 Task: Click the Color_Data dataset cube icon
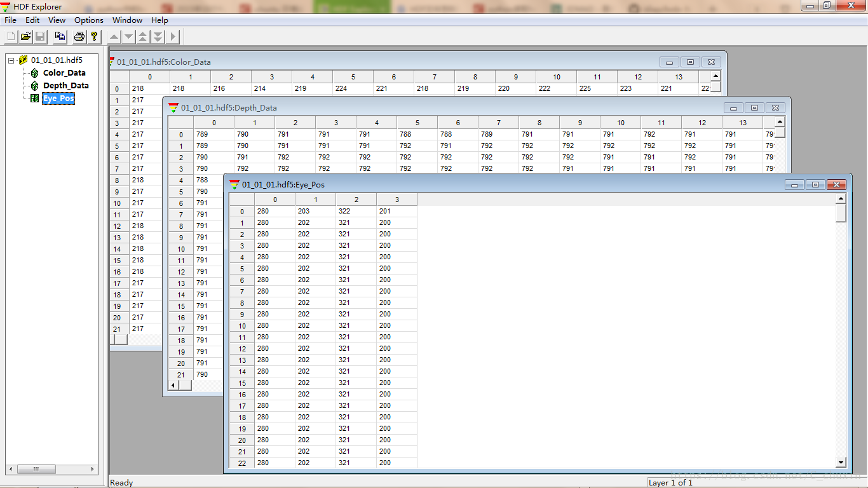(35, 73)
